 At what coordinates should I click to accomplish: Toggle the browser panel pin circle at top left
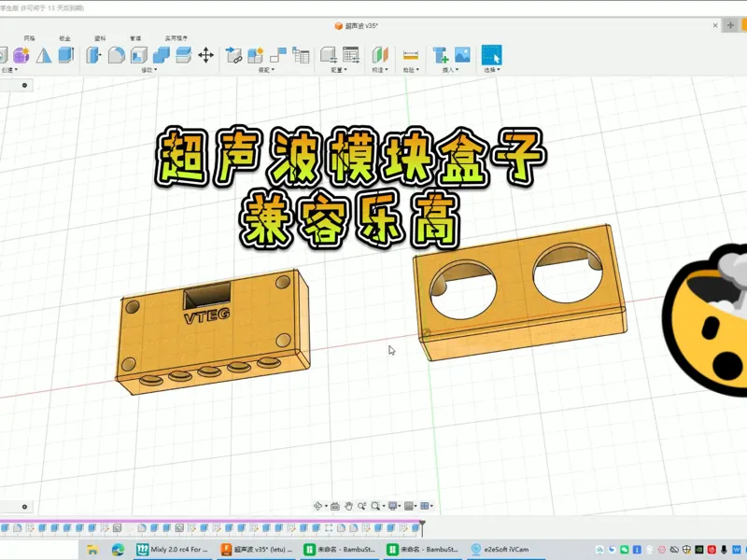pyautogui.click(x=25, y=85)
